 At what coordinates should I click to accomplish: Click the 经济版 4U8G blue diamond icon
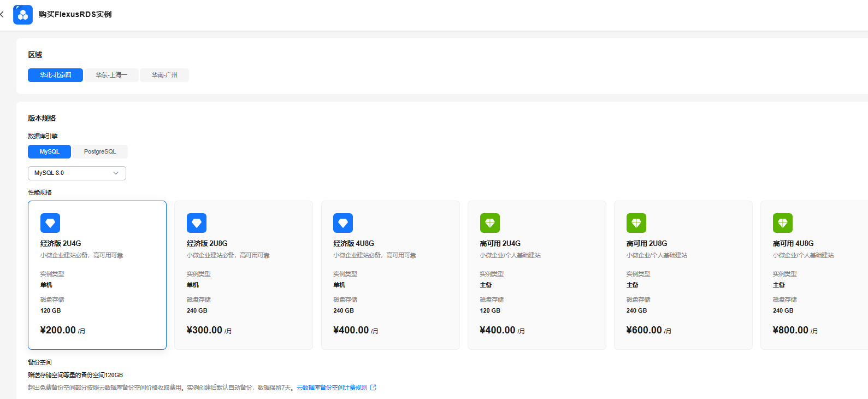pyautogui.click(x=343, y=223)
